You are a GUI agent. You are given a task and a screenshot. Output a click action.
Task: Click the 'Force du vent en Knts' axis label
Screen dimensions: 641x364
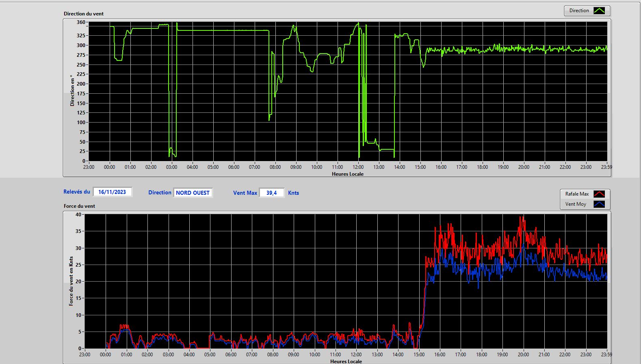click(71, 281)
